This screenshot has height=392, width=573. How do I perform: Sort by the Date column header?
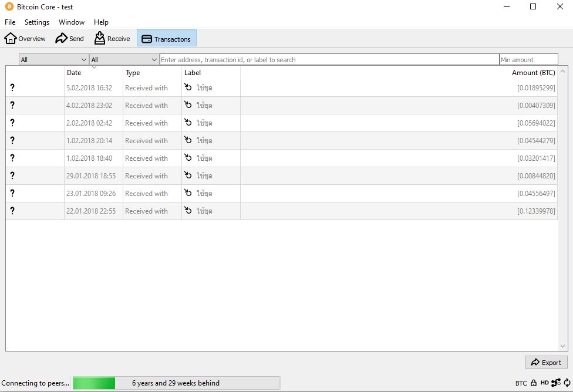tap(93, 73)
